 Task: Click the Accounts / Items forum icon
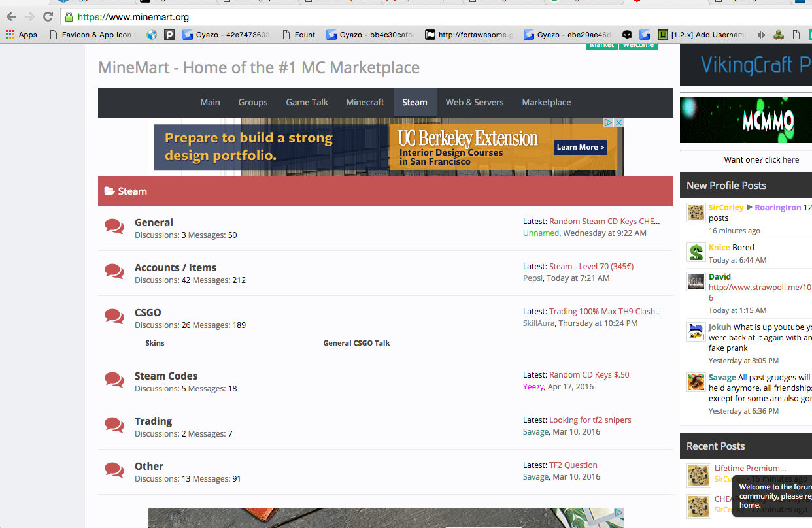point(114,272)
